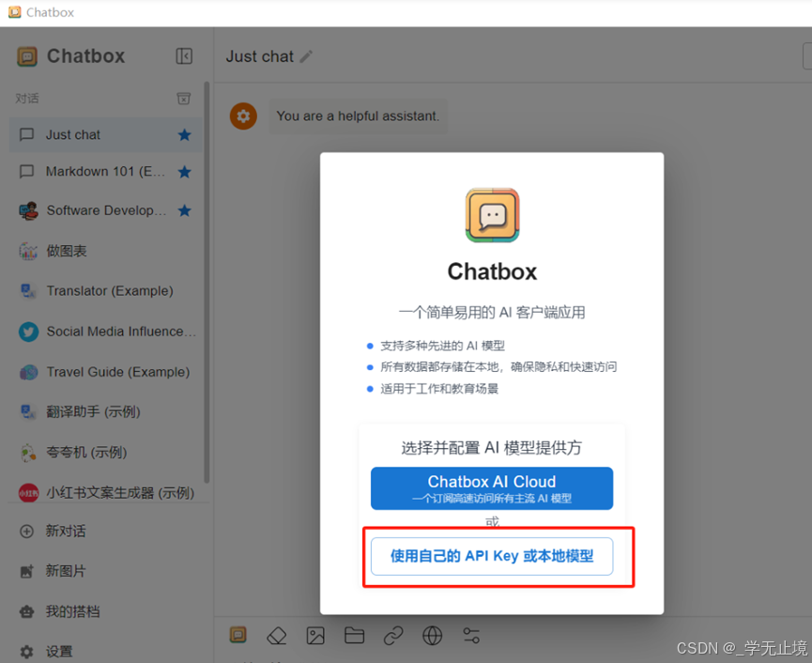Open the Travel Guide (Example) conversation
This screenshot has width=812, height=663.
[x=106, y=372]
